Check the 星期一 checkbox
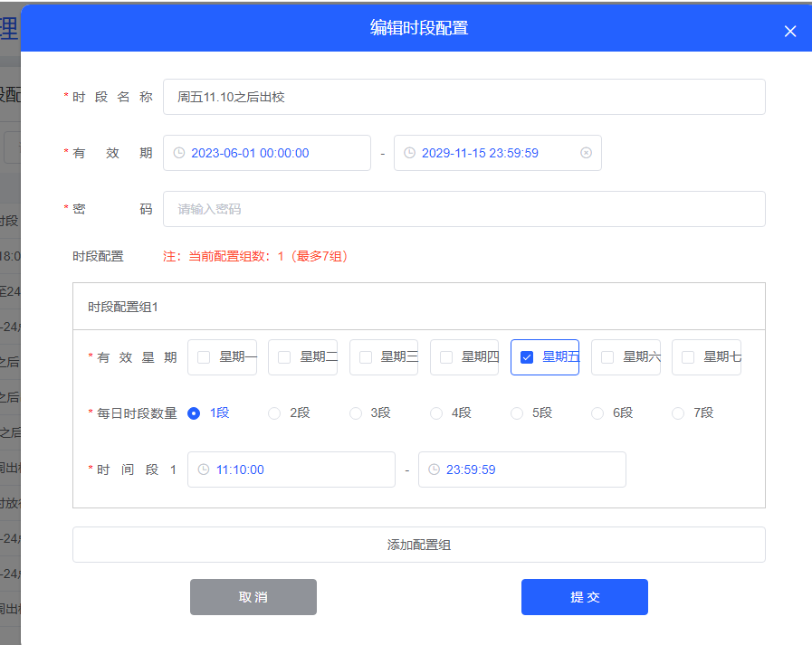Viewport: 812px width, 645px height. click(204, 357)
